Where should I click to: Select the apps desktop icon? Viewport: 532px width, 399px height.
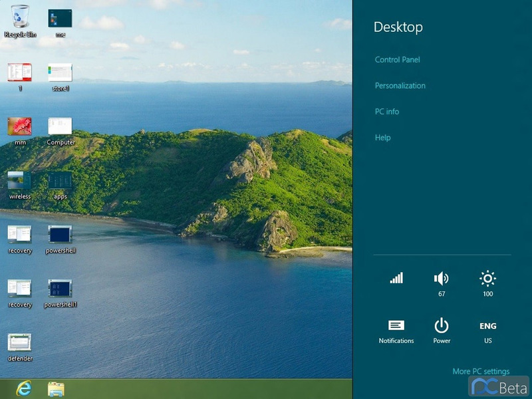pos(60,181)
